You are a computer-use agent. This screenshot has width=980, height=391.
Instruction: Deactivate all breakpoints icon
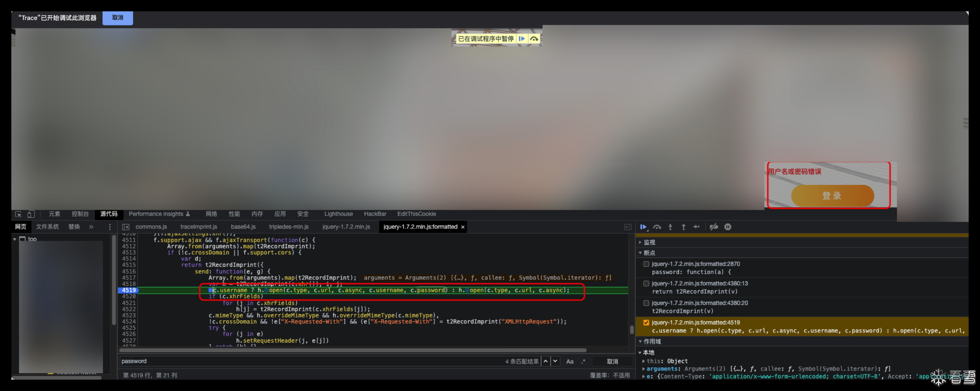point(714,227)
